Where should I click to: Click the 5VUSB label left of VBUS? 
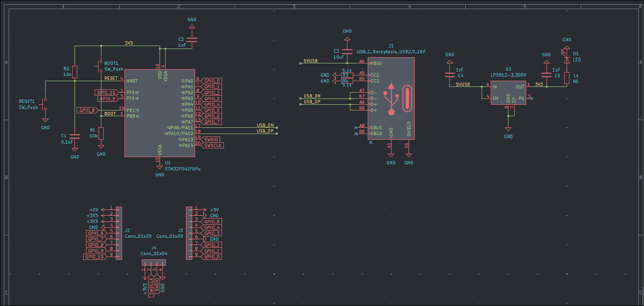310,61
